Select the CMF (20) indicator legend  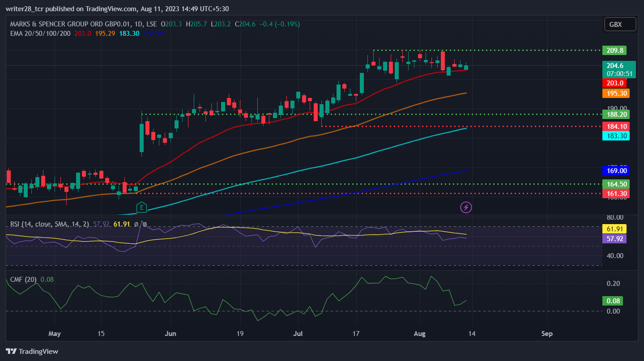(23, 280)
